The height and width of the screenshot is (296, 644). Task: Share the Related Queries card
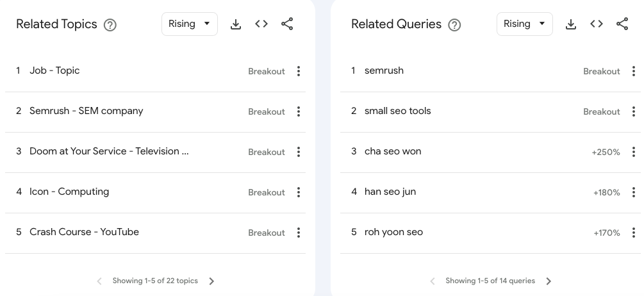622,24
